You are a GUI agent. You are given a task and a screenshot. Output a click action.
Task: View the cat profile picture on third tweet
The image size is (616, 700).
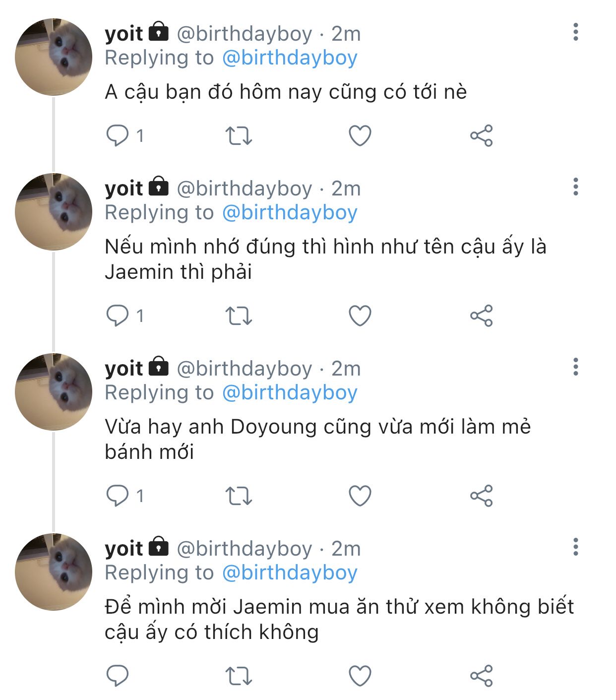point(54,391)
